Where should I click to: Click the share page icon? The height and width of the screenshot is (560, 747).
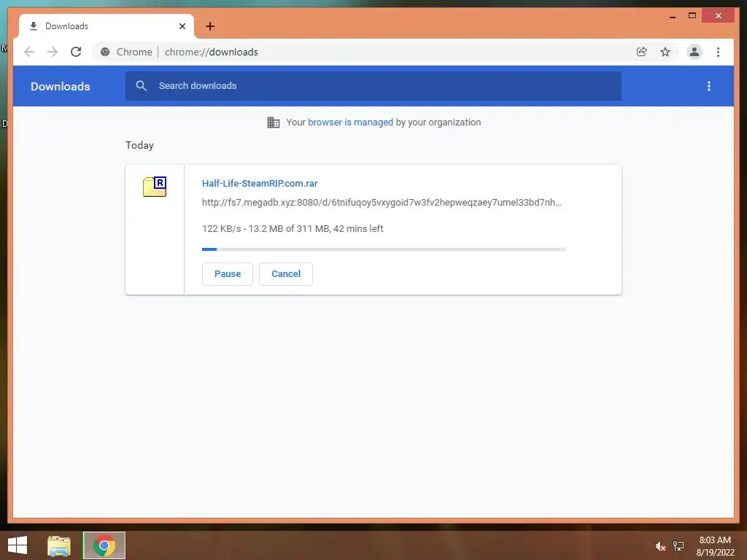[x=642, y=52]
